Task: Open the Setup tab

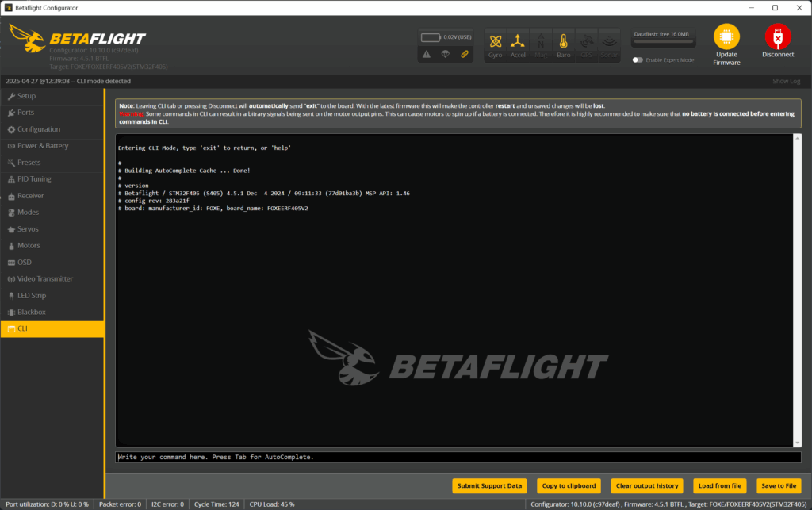Action: 52,96
